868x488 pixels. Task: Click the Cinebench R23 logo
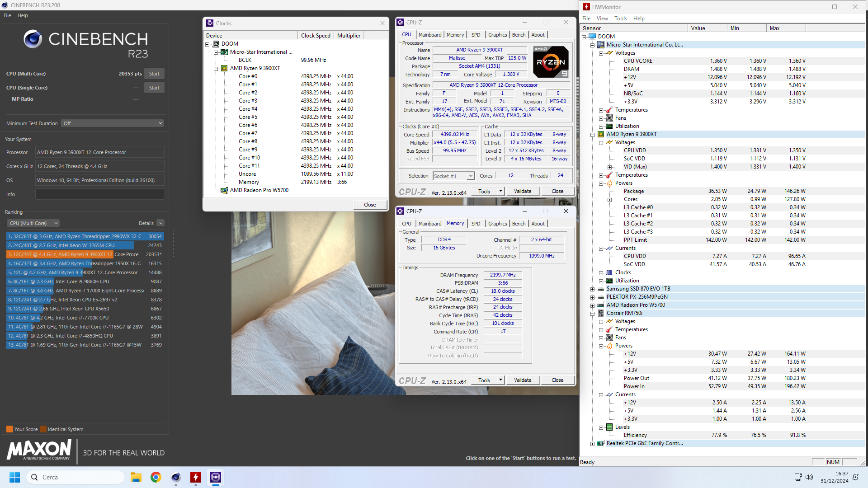click(x=86, y=44)
